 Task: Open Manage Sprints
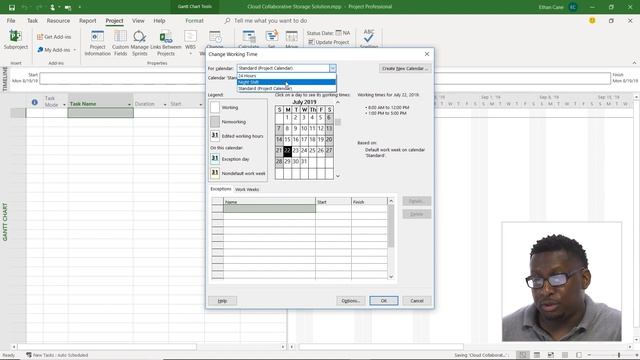point(140,43)
